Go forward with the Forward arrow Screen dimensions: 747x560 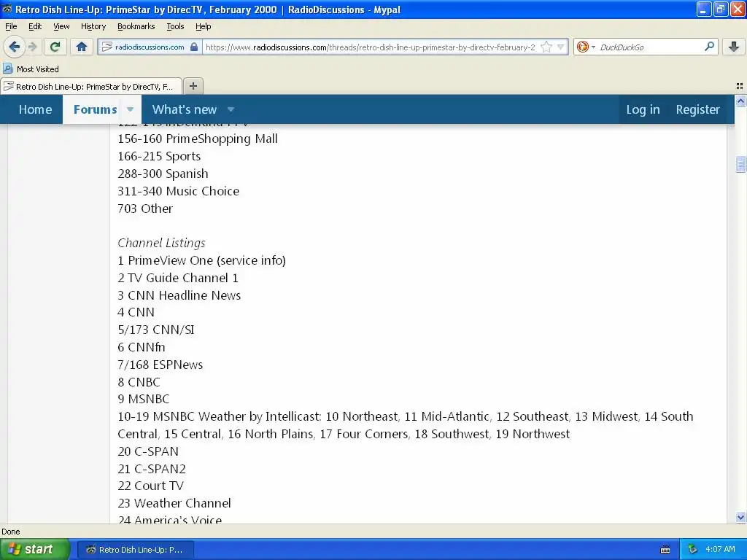tap(32, 47)
